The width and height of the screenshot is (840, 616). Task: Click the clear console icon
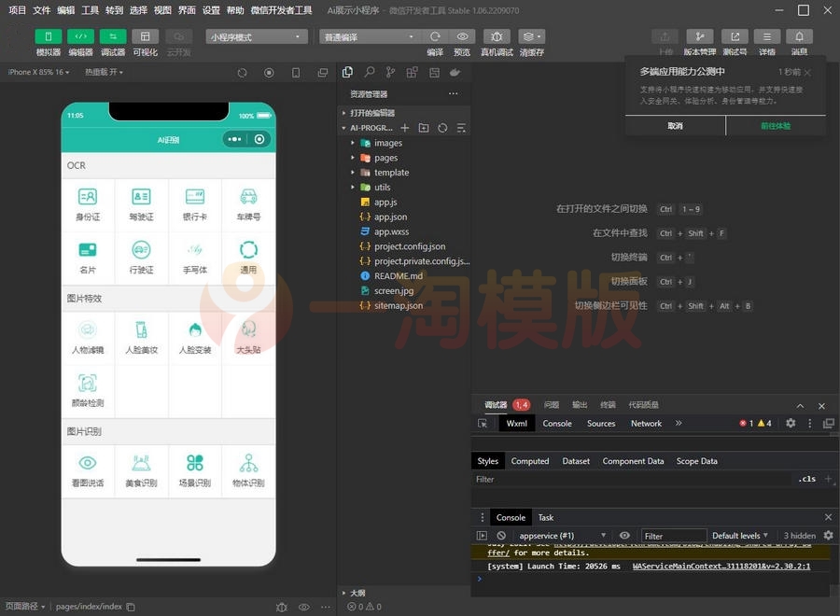(501, 536)
